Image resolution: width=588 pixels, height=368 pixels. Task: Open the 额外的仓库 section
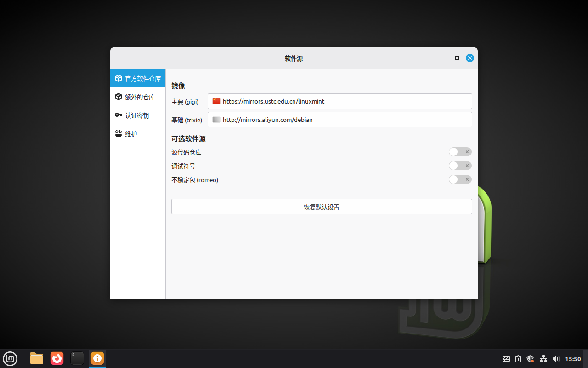click(138, 97)
